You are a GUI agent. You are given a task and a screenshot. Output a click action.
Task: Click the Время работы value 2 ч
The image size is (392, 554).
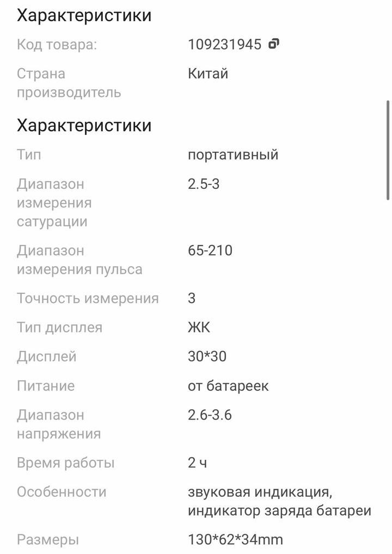tap(198, 463)
